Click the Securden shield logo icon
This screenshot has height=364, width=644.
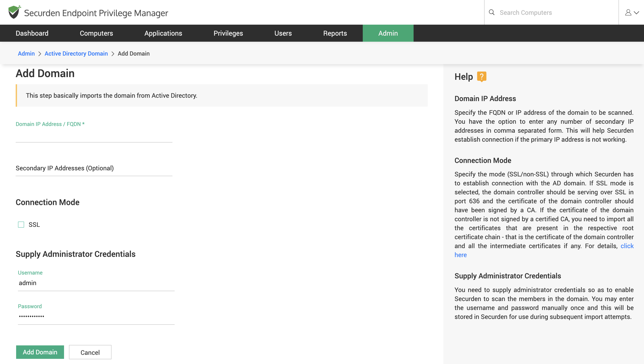pos(14,12)
